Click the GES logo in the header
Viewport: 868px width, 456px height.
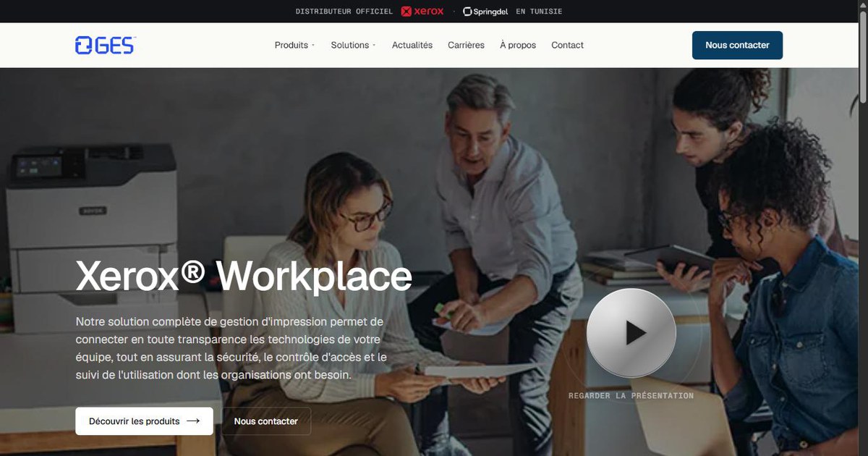click(x=106, y=45)
